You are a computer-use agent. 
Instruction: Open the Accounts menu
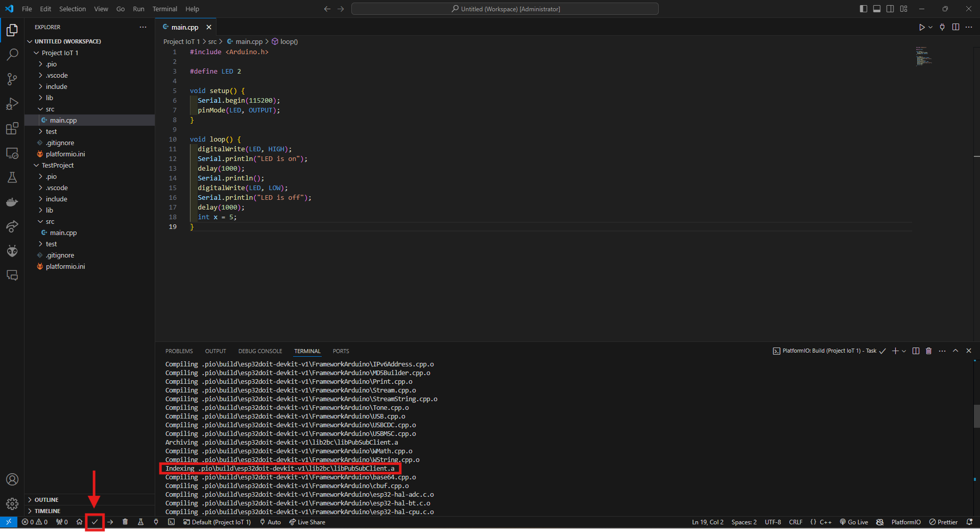click(12, 479)
